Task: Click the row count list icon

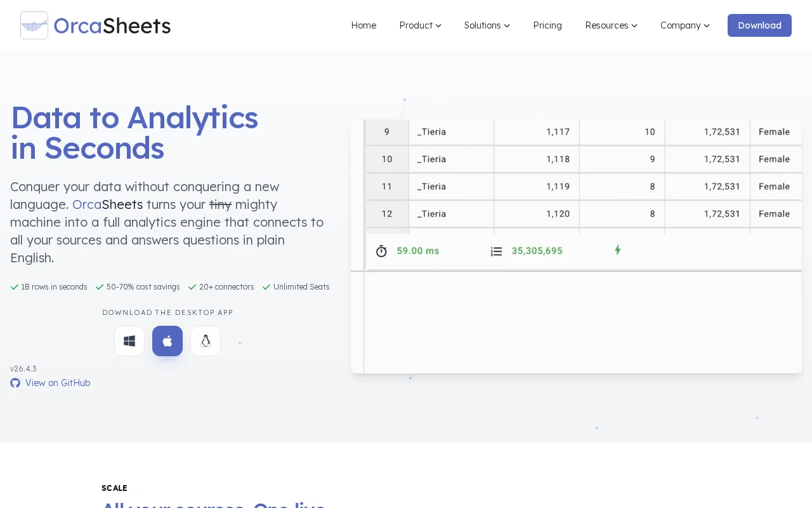Action: point(496,251)
